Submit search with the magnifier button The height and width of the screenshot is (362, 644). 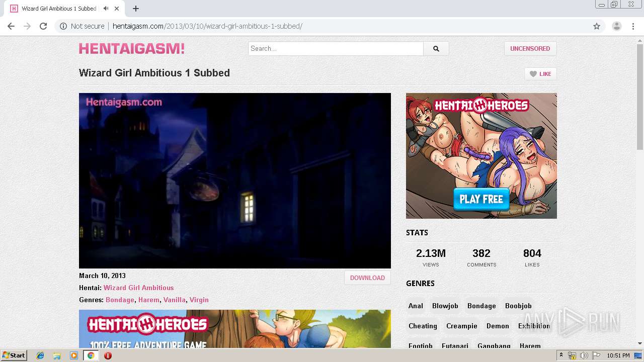coord(436,48)
